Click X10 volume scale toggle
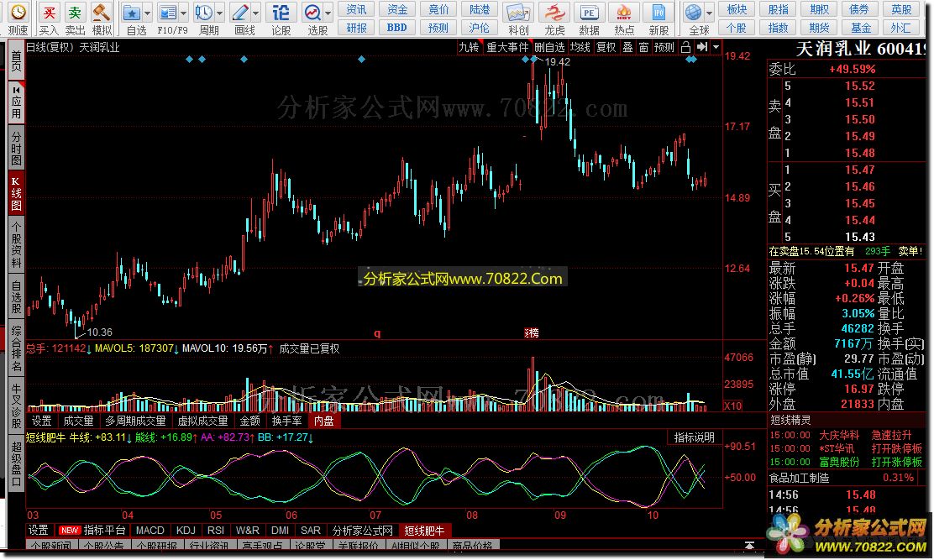This screenshot has height=560, width=934. (732, 406)
